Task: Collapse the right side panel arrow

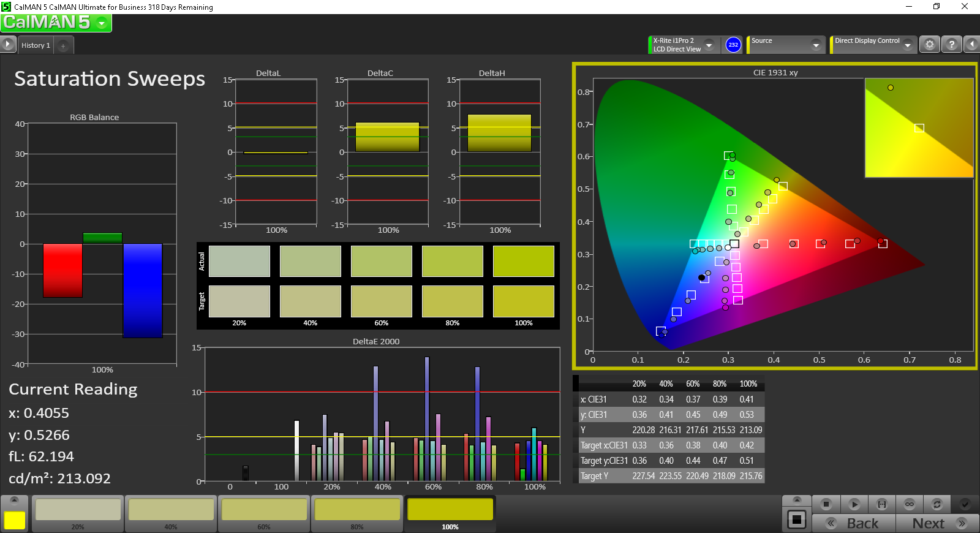Action: pyautogui.click(x=971, y=44)
